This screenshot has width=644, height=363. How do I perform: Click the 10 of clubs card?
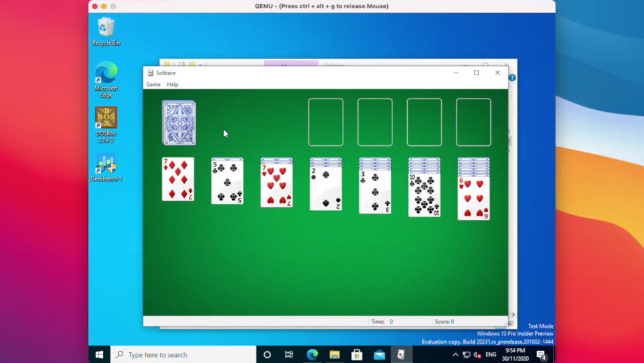424,196
